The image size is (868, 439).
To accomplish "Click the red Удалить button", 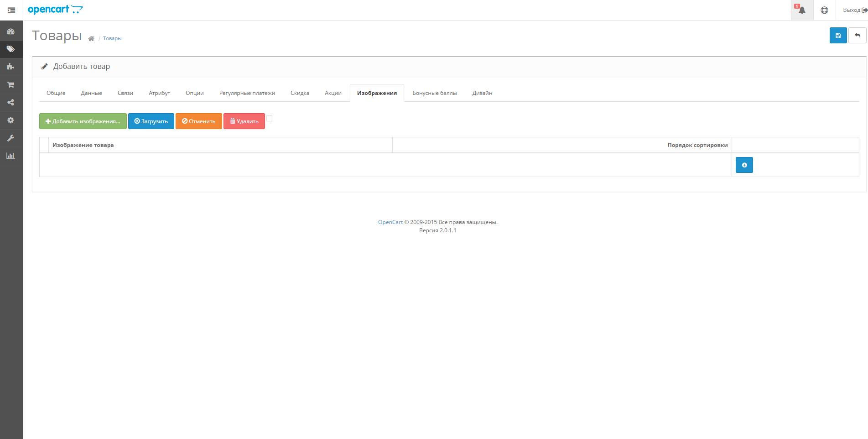I will pyautogui.click(x=244, y=121).
